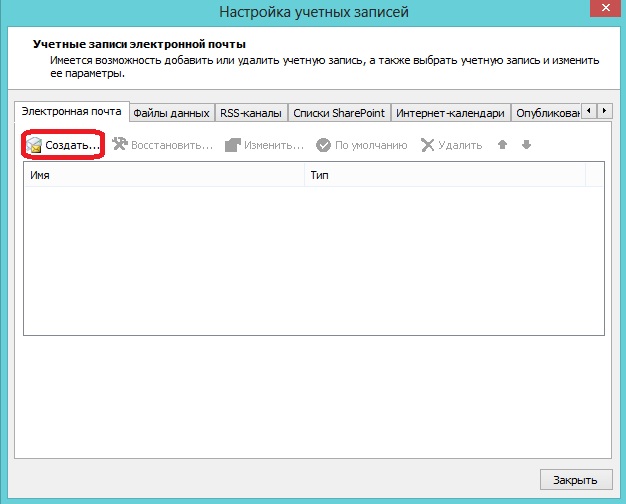
Task: Move account up with arrow icon
Action: (502, 145)
